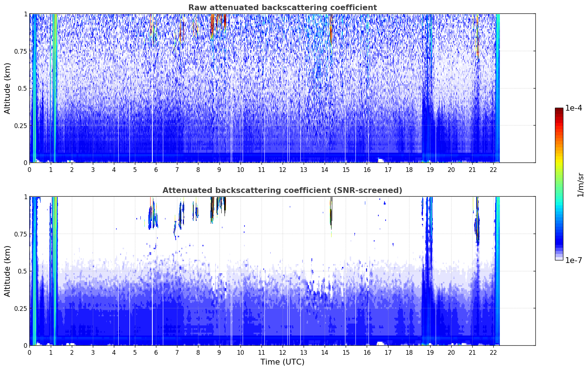The height and width of the screenshot is (370, 588).
Task: Click the time tick "22" on the bottom plot
Action: [493, 353]
